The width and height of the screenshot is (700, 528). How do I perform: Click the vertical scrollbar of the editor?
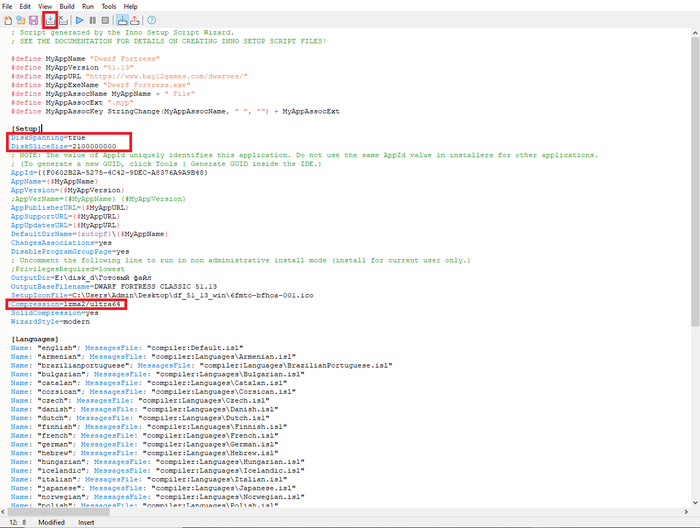[x=694, y=200]
